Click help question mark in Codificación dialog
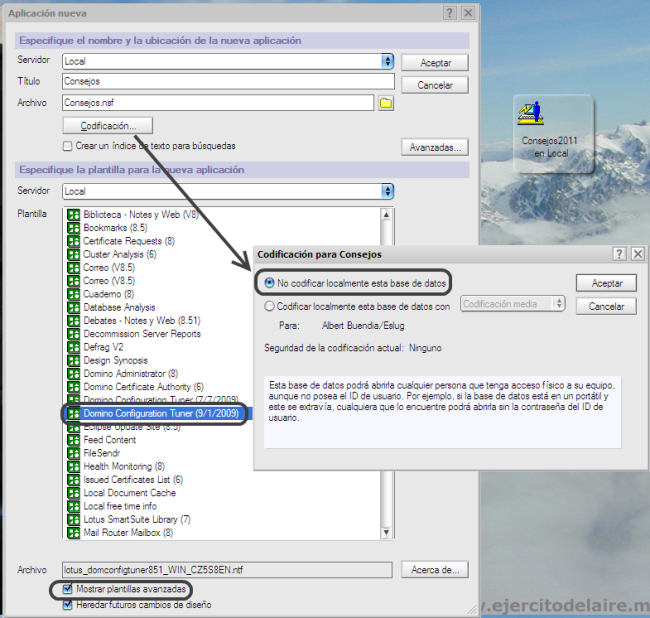The height and width of the screenshot is (618, 650). (x=619, y=254)
